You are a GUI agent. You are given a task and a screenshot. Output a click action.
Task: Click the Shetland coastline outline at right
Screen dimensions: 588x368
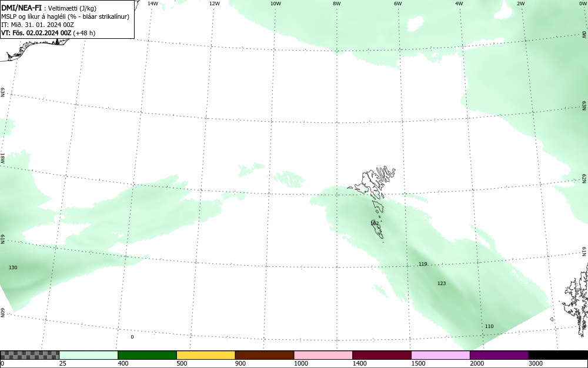click(575, 300)
